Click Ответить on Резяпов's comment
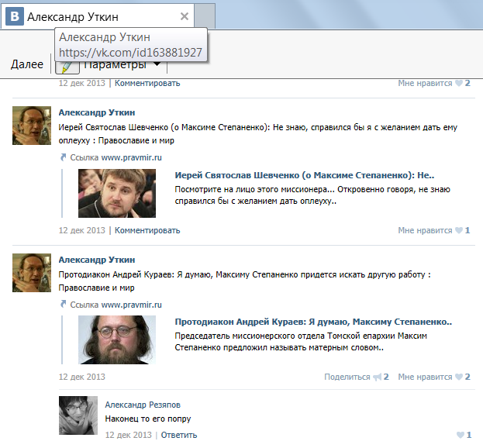Viewport: 483px width, 448px height. point(178,435)
